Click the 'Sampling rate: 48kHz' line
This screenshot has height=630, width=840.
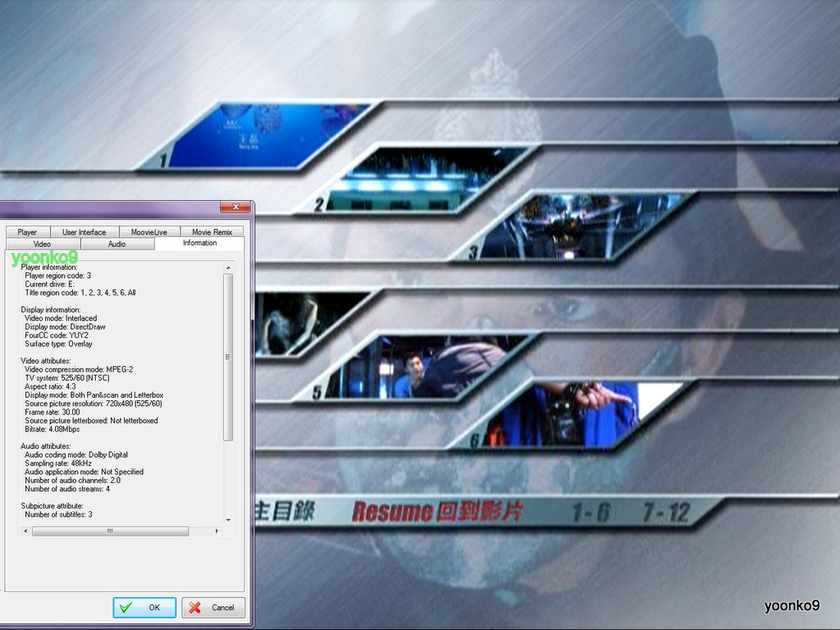[58, 463]
